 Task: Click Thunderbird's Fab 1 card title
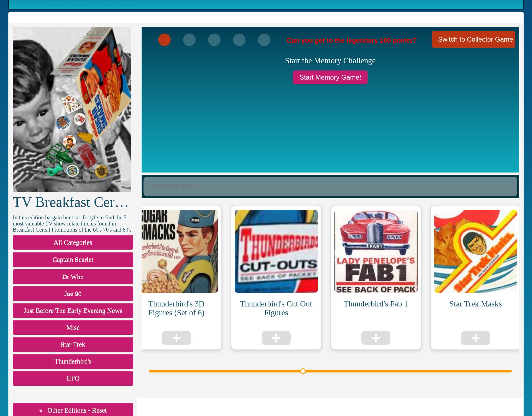(x=376, y=304)
